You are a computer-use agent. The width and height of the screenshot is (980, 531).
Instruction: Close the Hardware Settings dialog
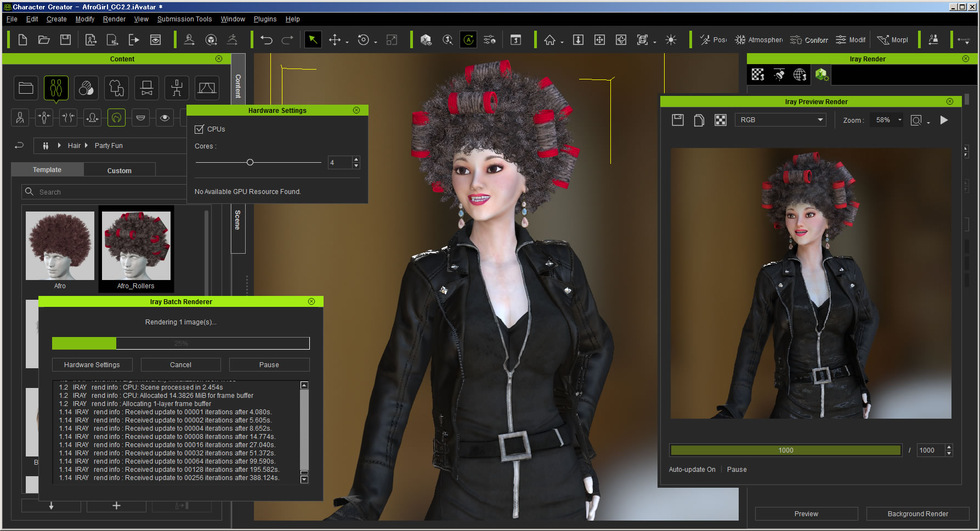(356, 110)
